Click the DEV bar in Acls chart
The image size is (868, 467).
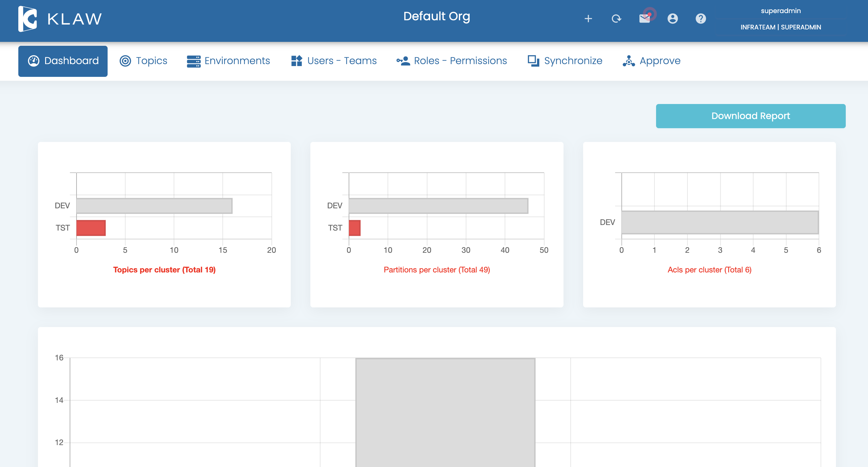(x=720, y=222)
